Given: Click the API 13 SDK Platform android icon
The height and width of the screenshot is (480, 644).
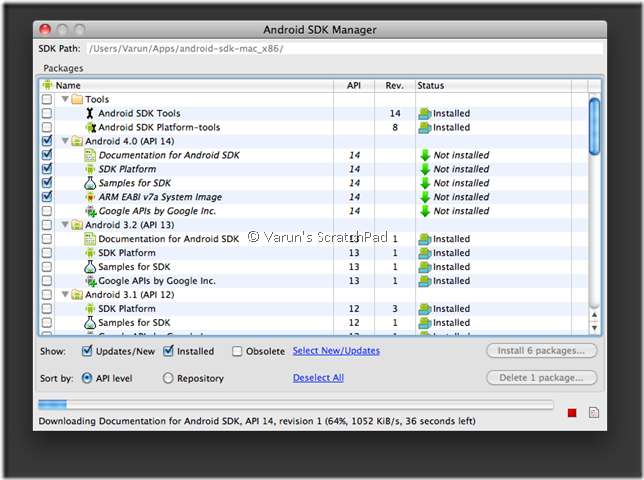Looking at the screenshot, I should point(90,253).
